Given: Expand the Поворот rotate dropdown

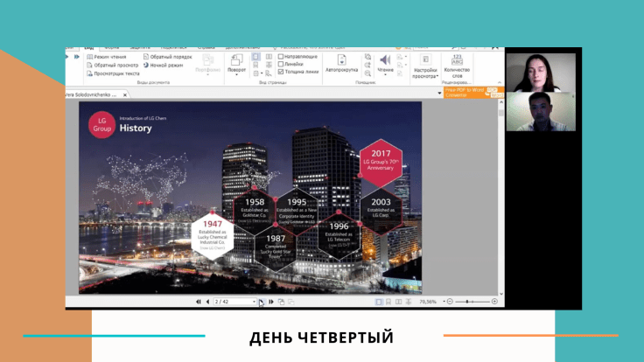Looking at the screenshot, I should (236, 69).
